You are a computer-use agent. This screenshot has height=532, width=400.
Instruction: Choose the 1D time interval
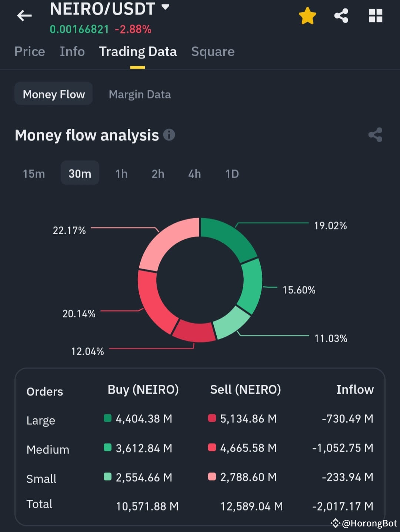(x=232, y=174)
